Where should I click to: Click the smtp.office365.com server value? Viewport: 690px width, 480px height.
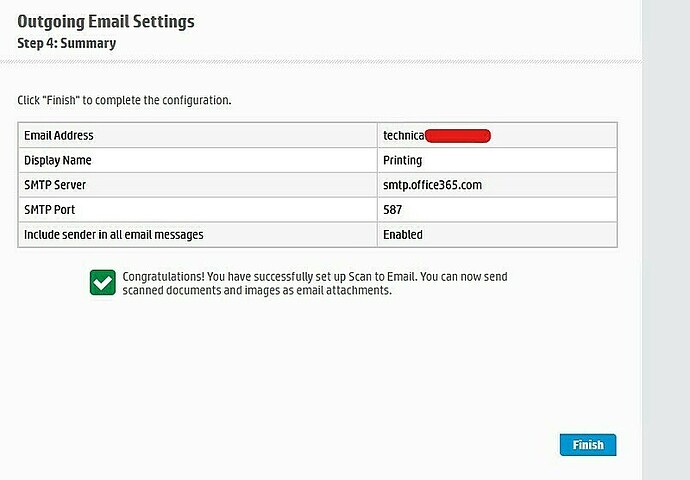coord(433,185)
